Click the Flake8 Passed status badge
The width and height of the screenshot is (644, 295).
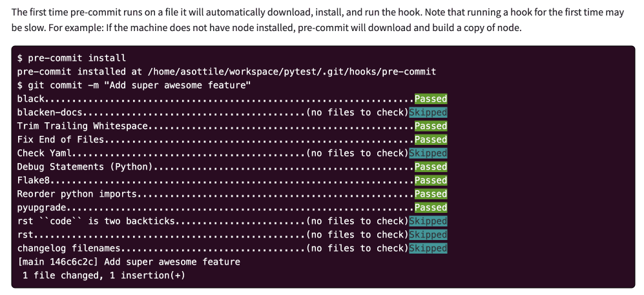pos(430,180)
